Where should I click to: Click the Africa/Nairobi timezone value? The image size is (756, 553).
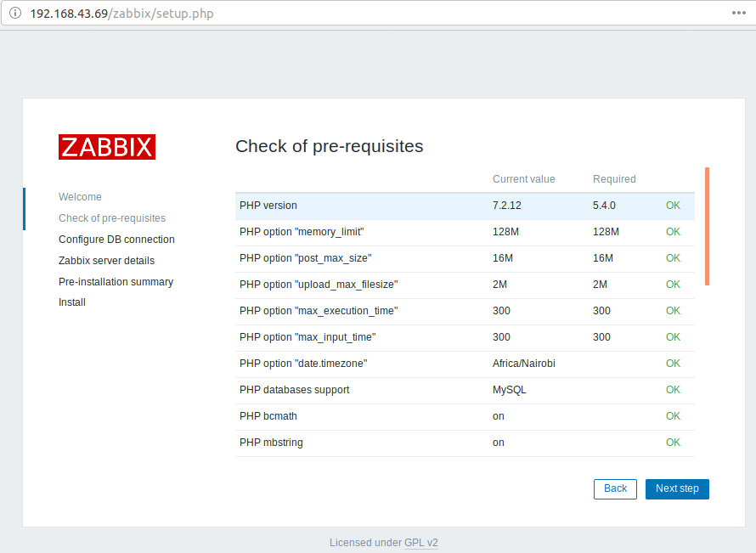524,364
